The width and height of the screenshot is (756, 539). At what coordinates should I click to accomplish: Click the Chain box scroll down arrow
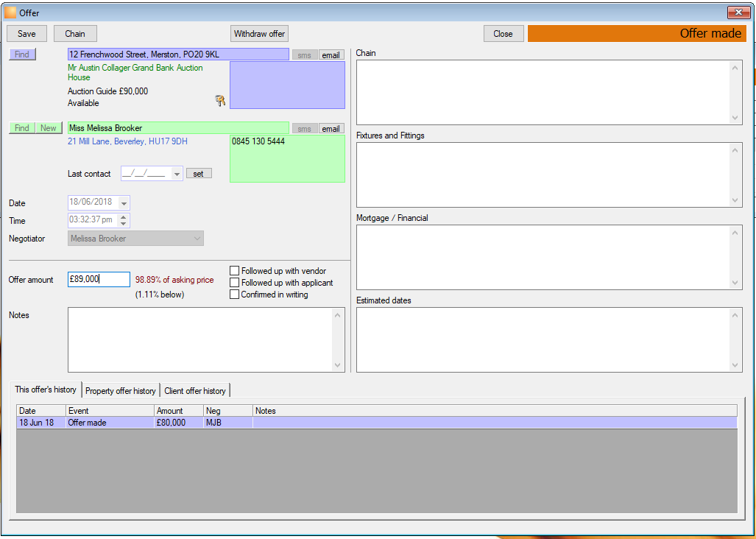(x=735, y=118)
